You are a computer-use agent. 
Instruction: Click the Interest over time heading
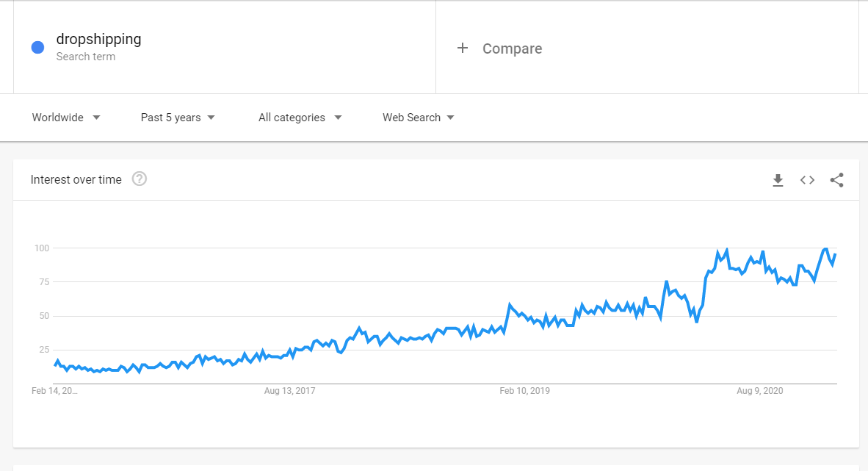point(76,179)
